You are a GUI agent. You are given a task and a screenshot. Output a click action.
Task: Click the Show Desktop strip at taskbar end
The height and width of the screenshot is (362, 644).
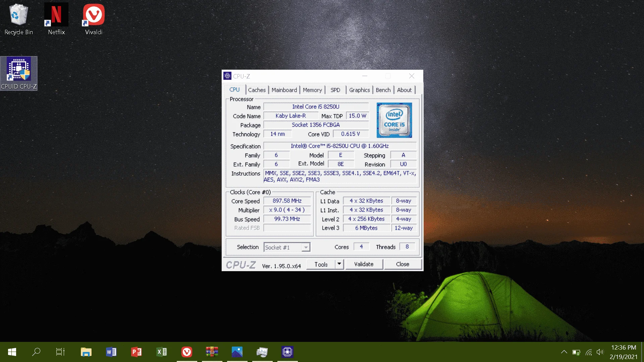[642, 352]
